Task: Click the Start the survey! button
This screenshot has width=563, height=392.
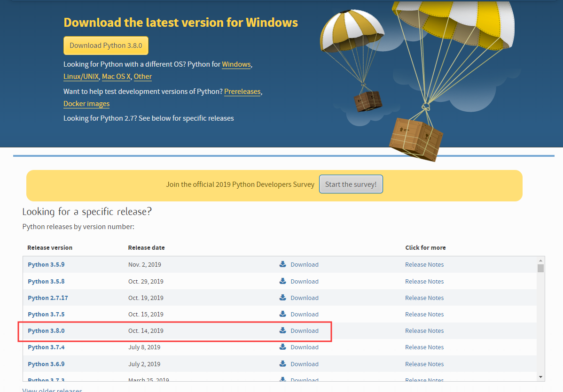Action: pos(351,184)
